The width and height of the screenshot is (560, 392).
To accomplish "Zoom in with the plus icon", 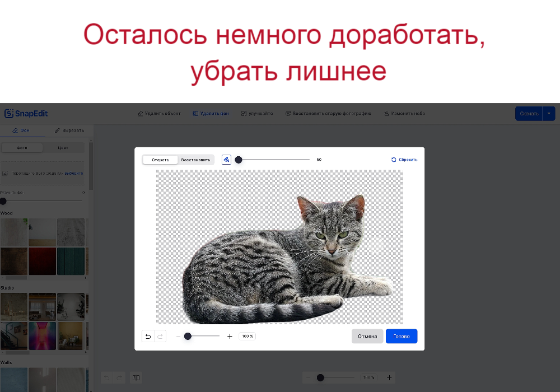I will pyautogui.click(x=230, y=336).
